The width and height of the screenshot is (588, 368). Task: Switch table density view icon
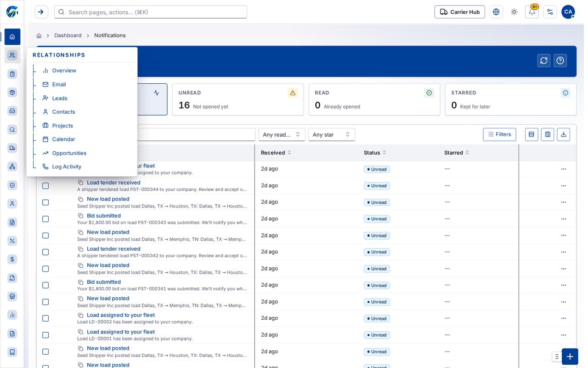coord(531,134)
